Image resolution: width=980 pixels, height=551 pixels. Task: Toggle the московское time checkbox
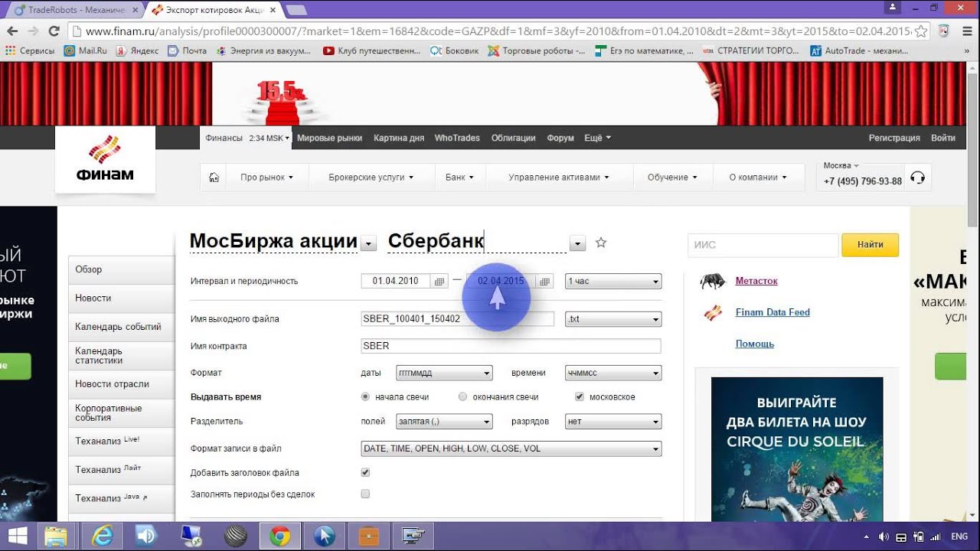[x=580, y=397]
